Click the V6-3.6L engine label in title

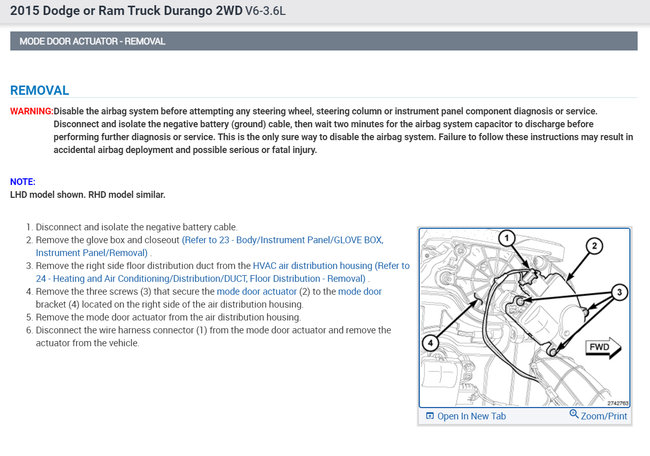(265, 11)
